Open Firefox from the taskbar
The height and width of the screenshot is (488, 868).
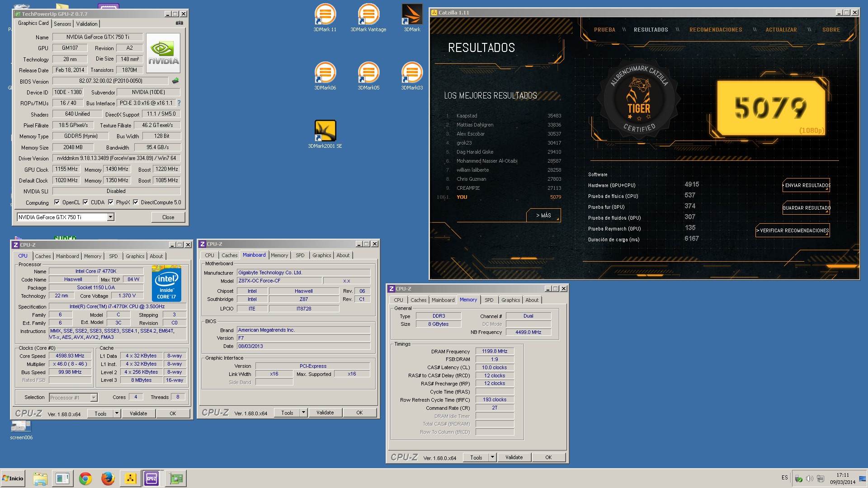108,479
